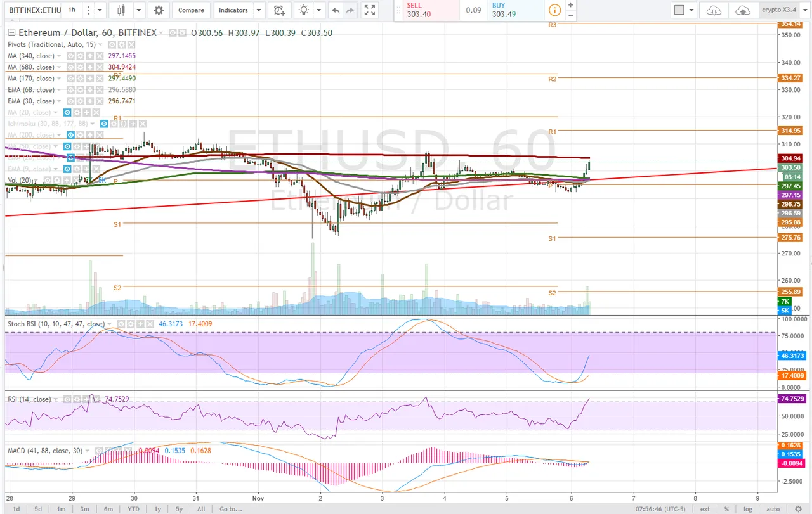The width and height of the screenshot is (812, 514).
Task: Select YTD time range
Action: click(x=133, y=508)
